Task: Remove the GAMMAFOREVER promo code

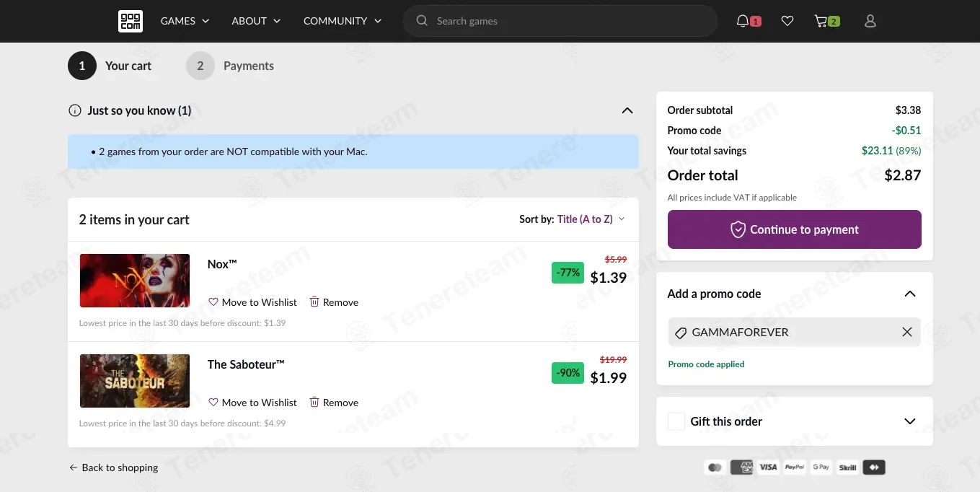Action: (907, 332)
